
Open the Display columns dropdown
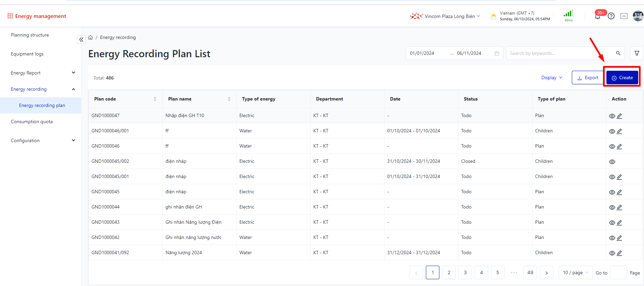point(552,78)
